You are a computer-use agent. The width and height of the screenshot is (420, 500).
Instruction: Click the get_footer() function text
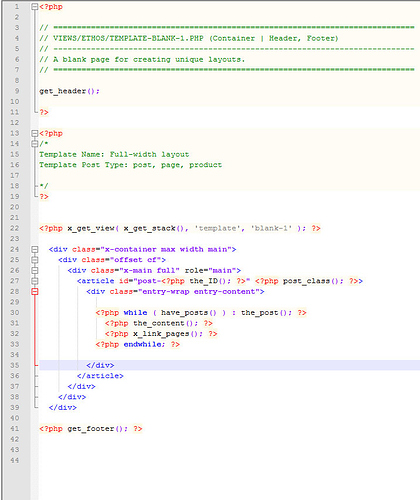pyautogui.click(x=97, y=429)
